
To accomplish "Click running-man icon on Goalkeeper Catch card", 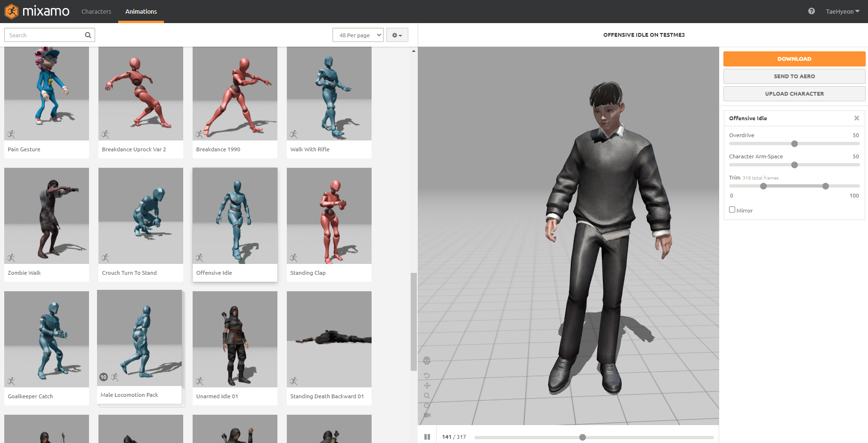I will point(11,381).
